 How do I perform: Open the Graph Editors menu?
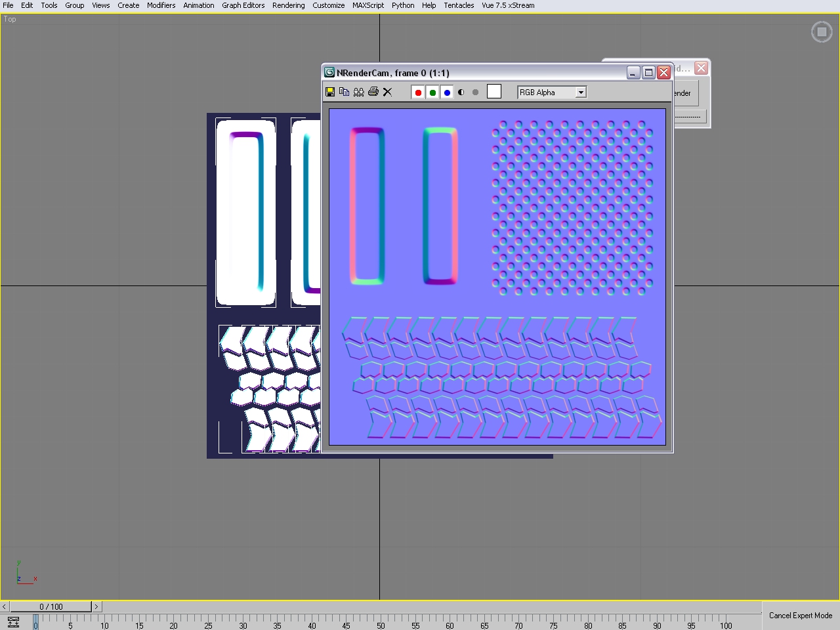243,5
